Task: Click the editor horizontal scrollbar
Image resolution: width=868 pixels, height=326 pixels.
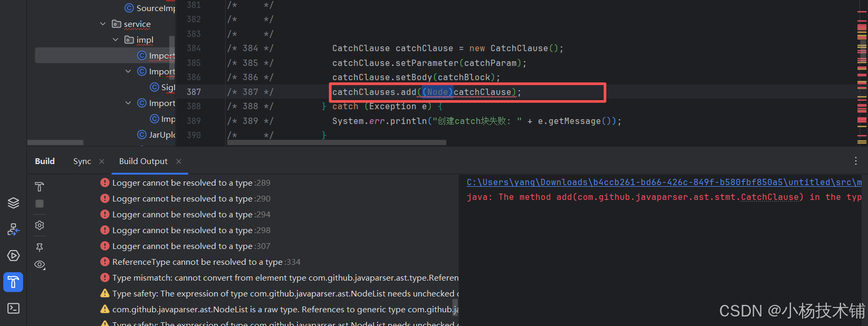Action: coord(336,142)
